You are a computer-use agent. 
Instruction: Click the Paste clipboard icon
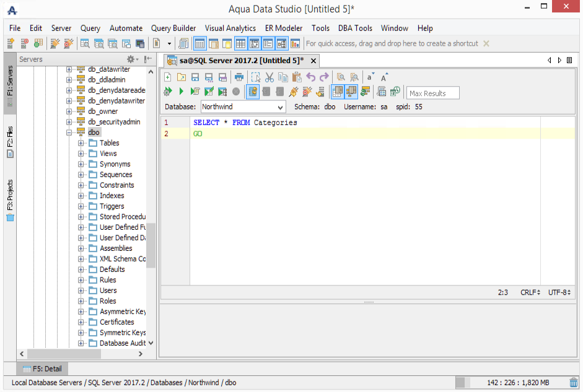296,77
